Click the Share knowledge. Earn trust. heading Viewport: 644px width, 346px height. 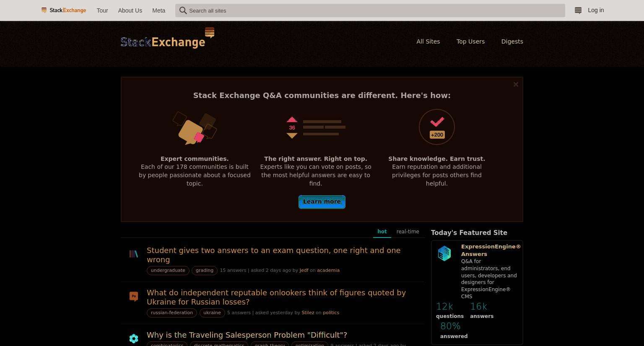click(437, 159)
